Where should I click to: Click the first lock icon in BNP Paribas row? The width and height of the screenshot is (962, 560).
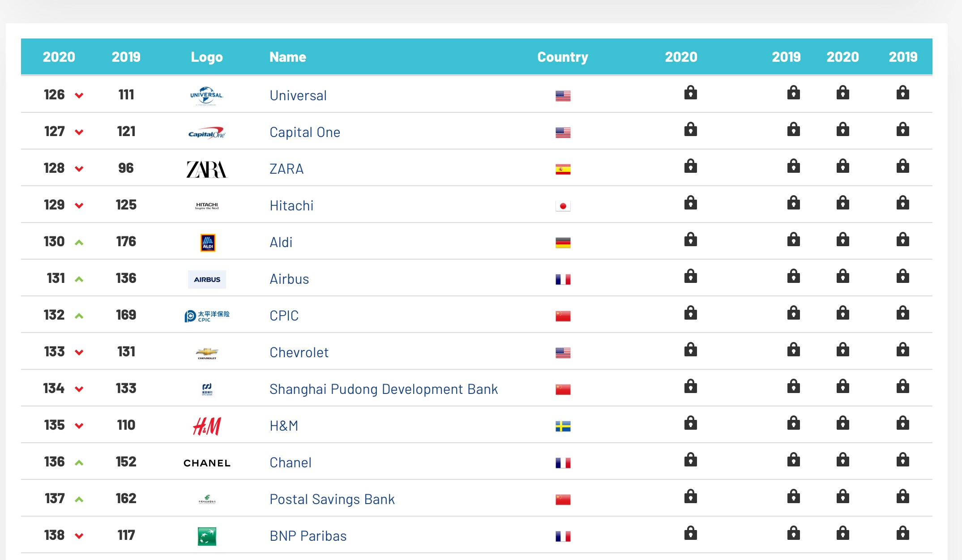[x=691, y=533]
